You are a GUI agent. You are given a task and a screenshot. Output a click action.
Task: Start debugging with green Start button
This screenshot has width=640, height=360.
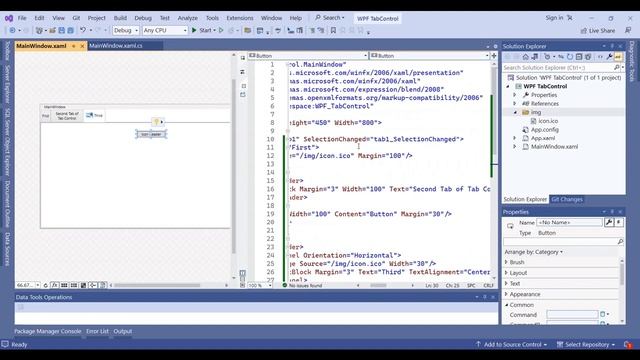coord(203,30)
